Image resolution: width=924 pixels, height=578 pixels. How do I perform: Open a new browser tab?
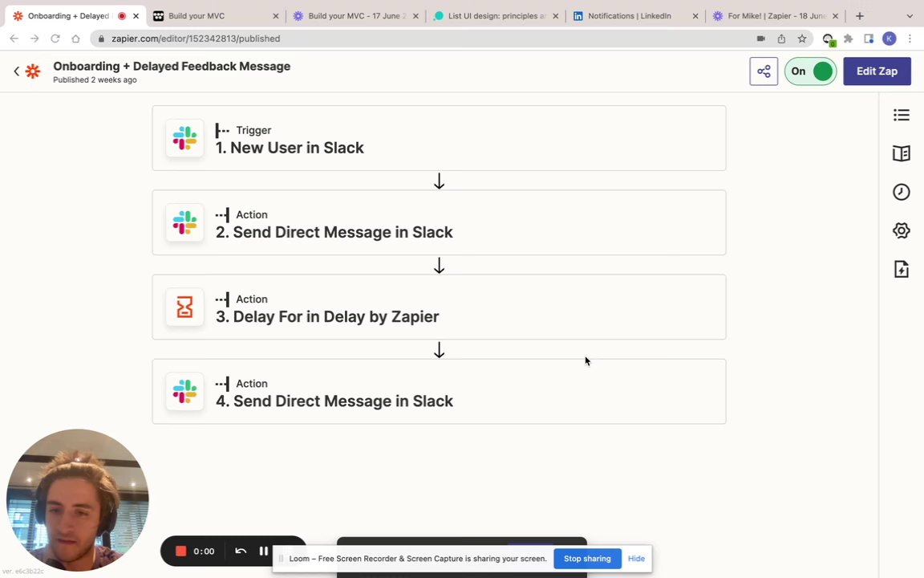coord(860,16)
